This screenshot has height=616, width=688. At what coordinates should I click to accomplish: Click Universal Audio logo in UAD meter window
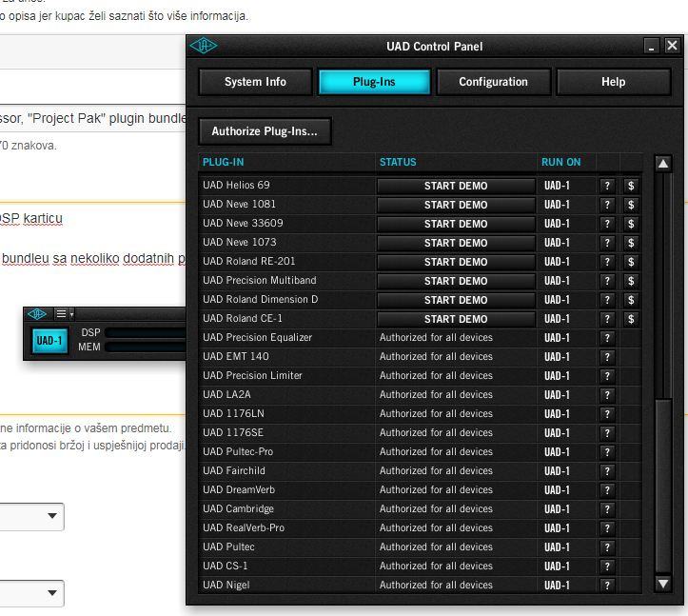(x=37, y=314)
